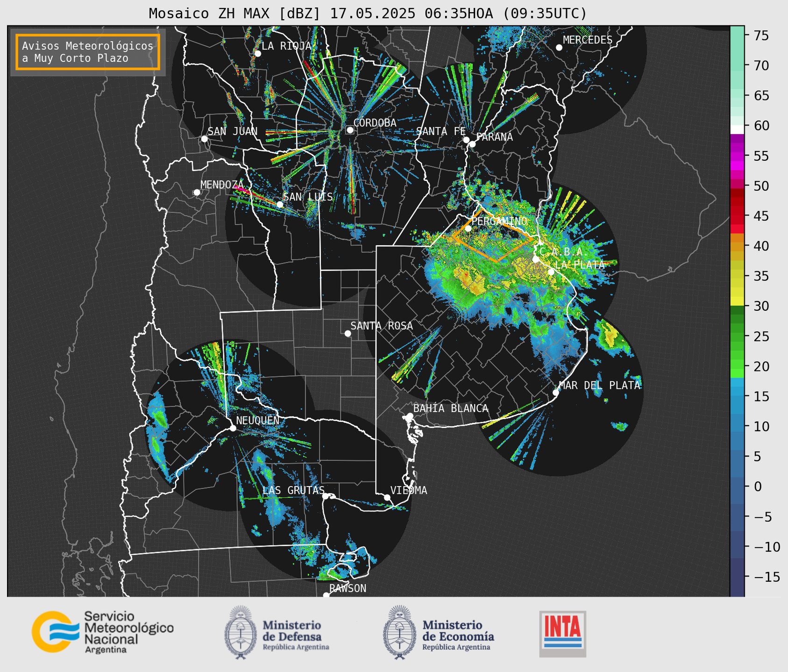Screen dimensions: 788x672
Task: Click the green 25 dBZ color band
Action: tap(737, 336)
